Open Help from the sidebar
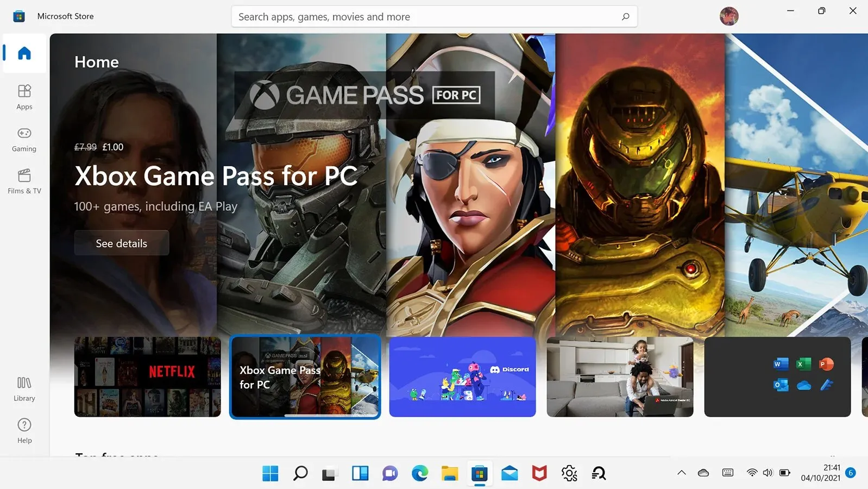 [x=24, y=431]
